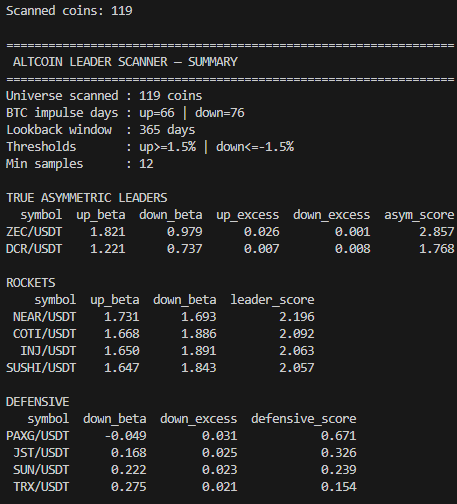The height and width of the screenshot is (504, 457).
Task: Click ZEC/USDT down_beta value 0.979
Action: [x=185, y=232]
